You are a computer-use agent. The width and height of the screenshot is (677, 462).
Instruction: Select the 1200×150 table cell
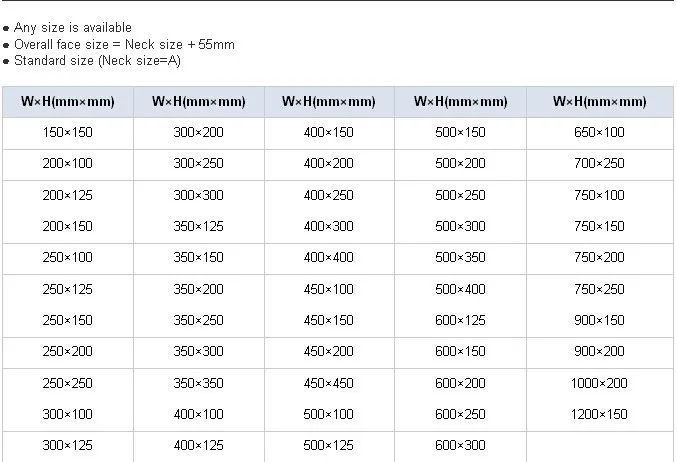coord(600,414)
